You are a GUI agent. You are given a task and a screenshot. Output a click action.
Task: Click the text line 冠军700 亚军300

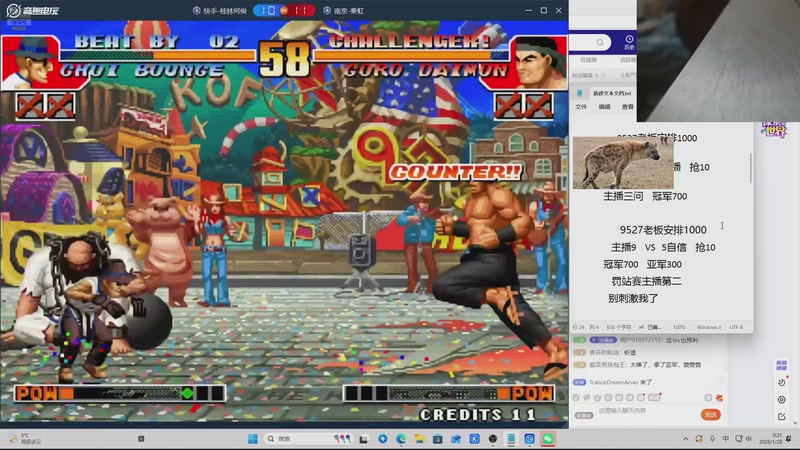click(642, 264)
